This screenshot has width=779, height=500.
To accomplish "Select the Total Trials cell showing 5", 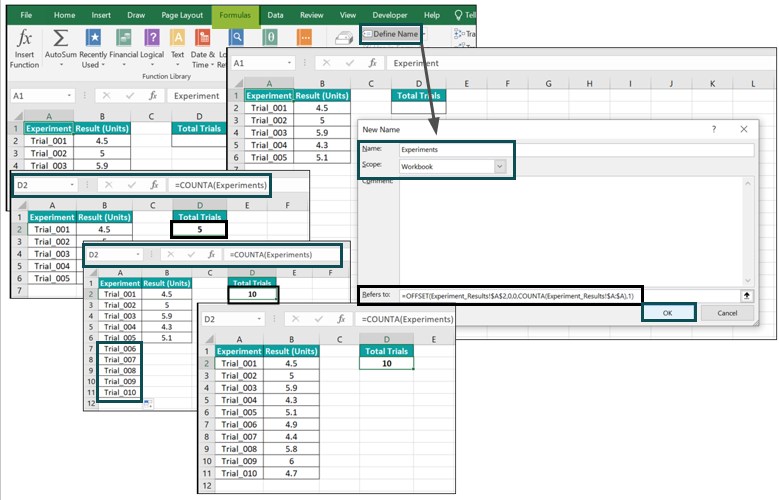I will click(199, 229).
